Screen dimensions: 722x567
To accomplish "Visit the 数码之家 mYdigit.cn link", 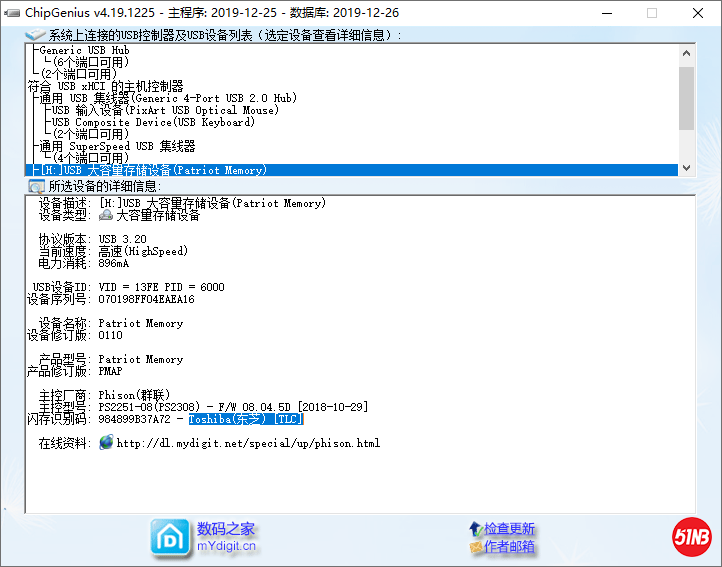I will click(x=226, y=537).
